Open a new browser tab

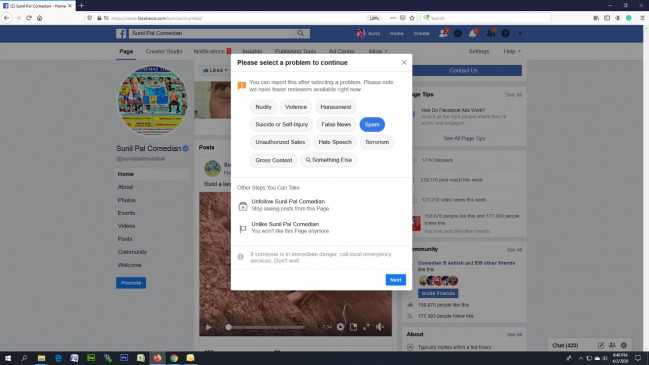coord(81,5)
